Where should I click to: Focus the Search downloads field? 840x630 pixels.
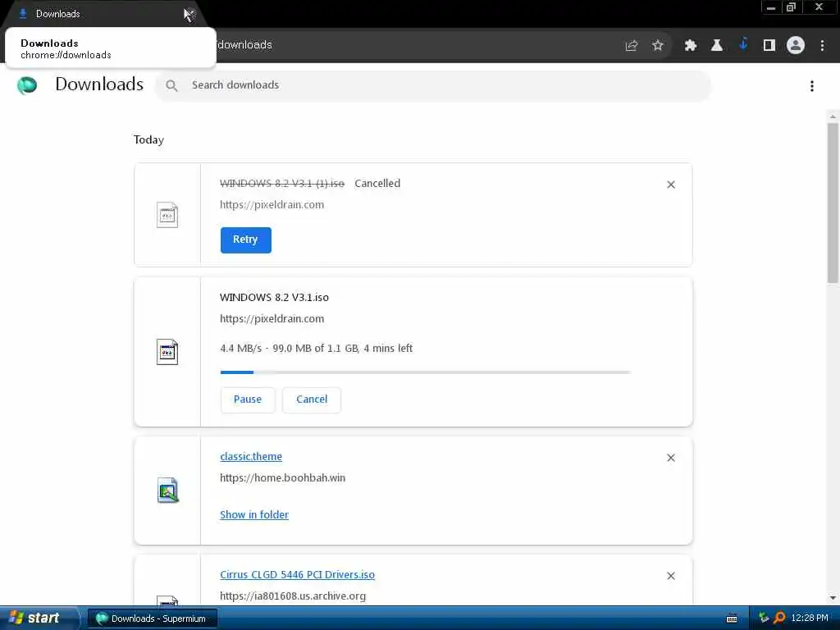pyautogui.click(x=433, y=85)
